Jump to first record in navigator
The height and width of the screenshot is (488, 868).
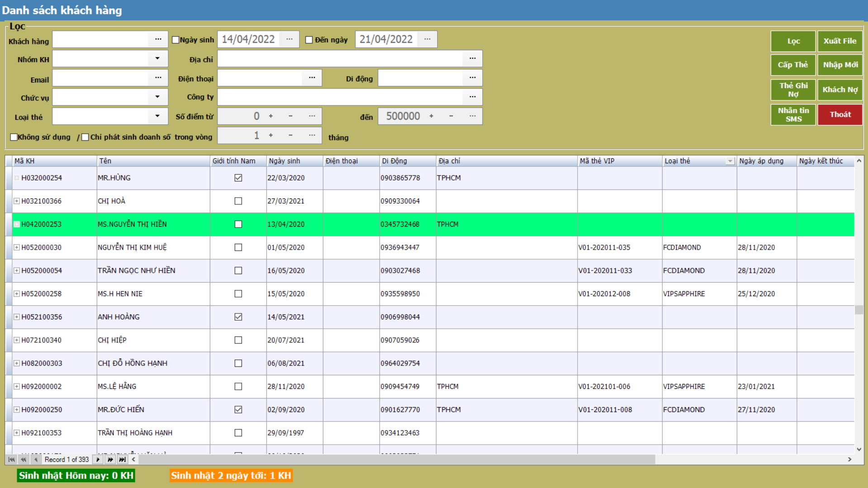(x=11, y=460)
